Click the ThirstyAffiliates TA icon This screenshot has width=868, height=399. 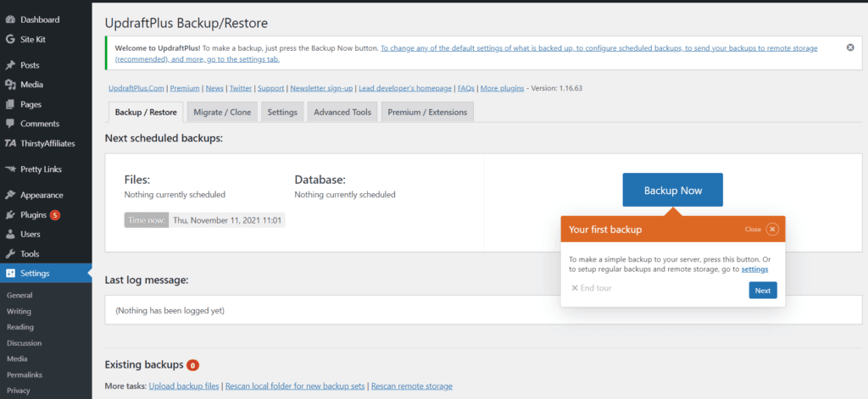pos(10,143)
